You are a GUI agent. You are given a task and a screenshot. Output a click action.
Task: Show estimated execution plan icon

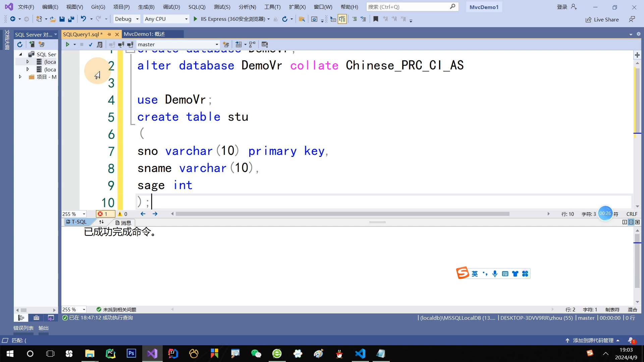pos(100,44)
